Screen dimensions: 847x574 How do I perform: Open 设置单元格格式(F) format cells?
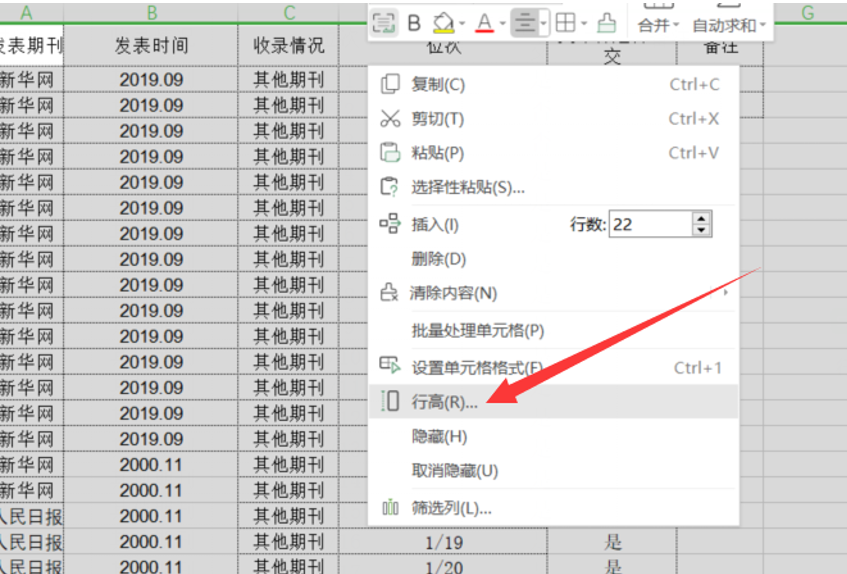pyautogui.click(x=553, y=368)
